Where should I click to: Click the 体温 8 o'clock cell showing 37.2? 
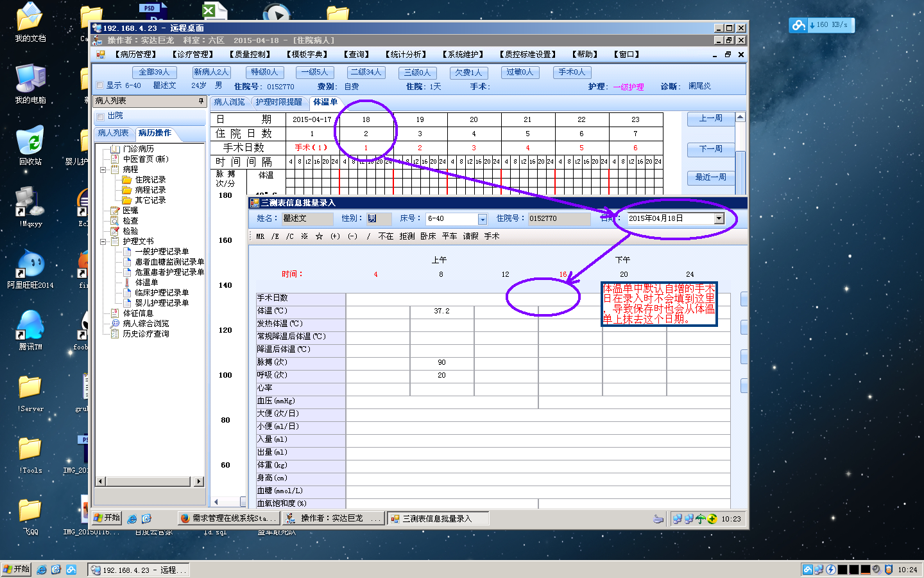click(x=441, y=311)
